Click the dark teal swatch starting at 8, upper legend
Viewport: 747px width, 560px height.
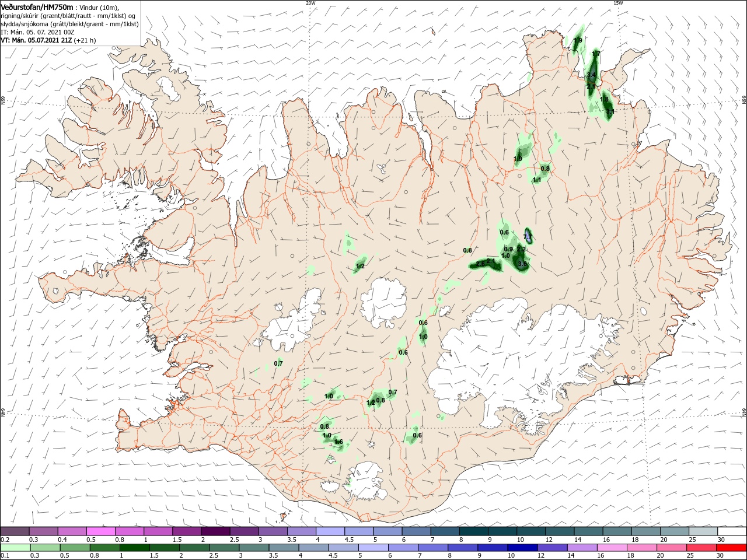(x=474, y=531)
